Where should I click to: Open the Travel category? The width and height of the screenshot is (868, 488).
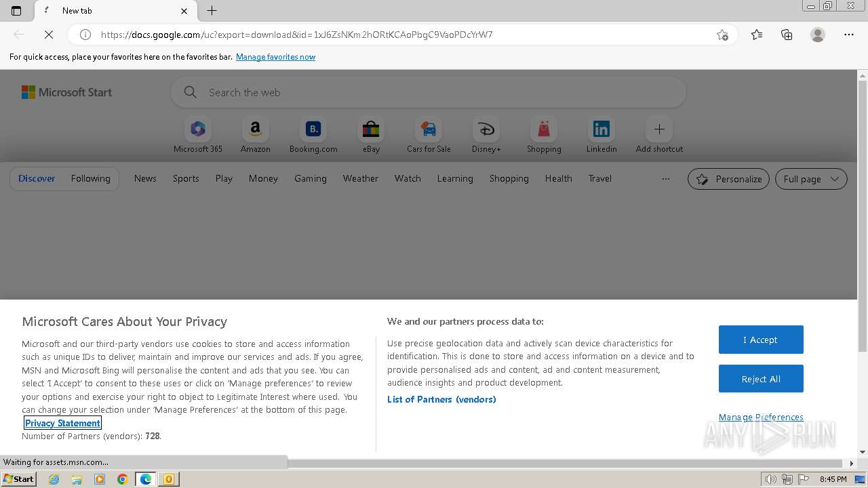tap(599, 178)
